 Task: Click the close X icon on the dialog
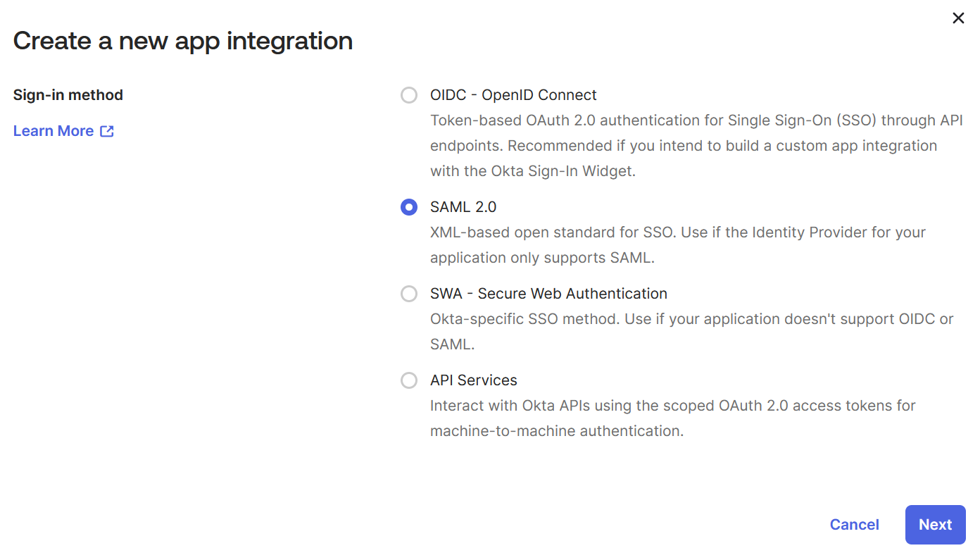(x=958, y=18)
